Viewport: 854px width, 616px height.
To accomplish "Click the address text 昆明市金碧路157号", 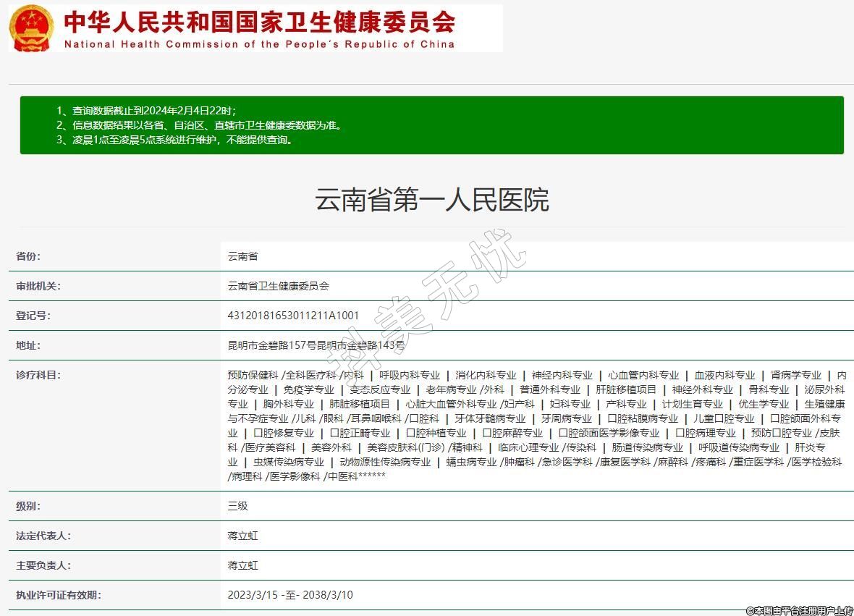I will (x=271, y=345).
